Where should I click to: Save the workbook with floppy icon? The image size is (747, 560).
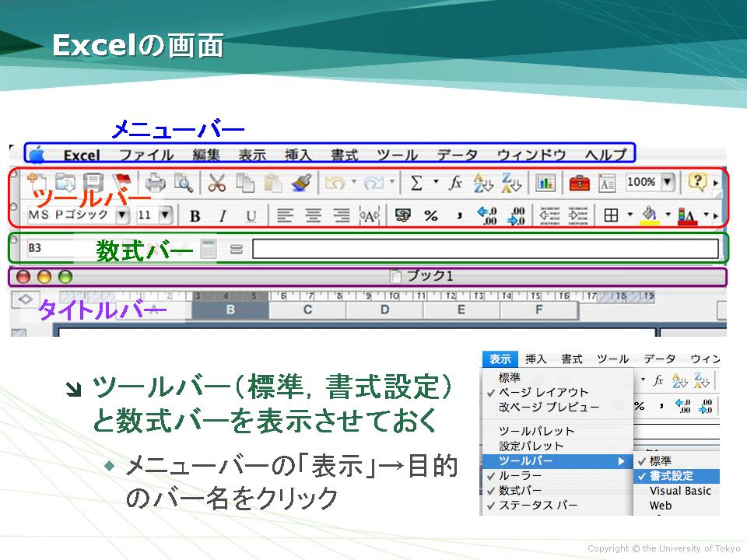(x=93, y=182)
